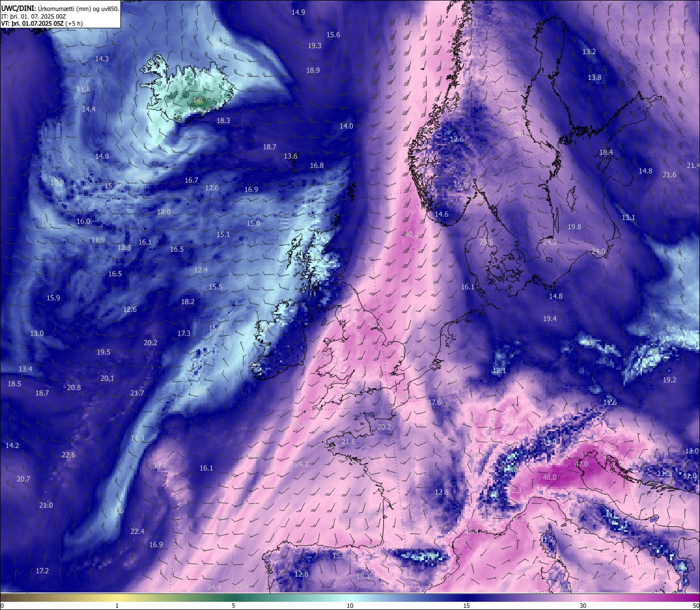Screen dimensions: 700x610
Task: Select the 18.1 value label
Action: [363, 576]
